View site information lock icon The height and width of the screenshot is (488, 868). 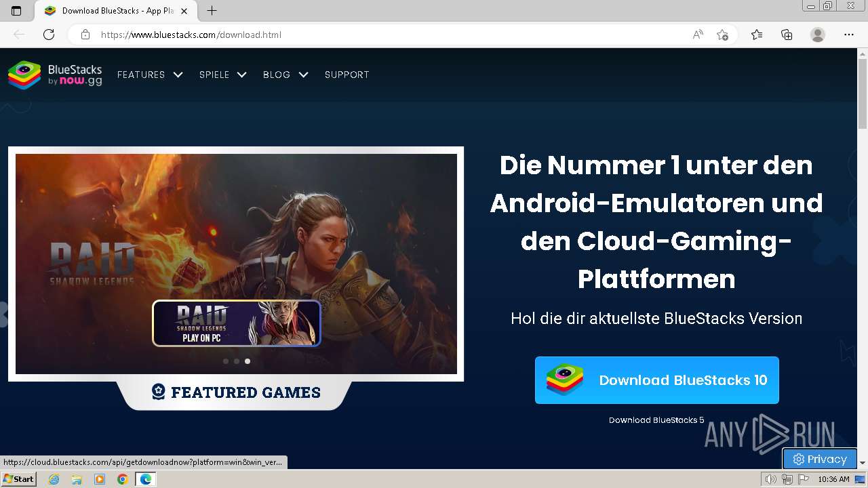tap(85, 35)
